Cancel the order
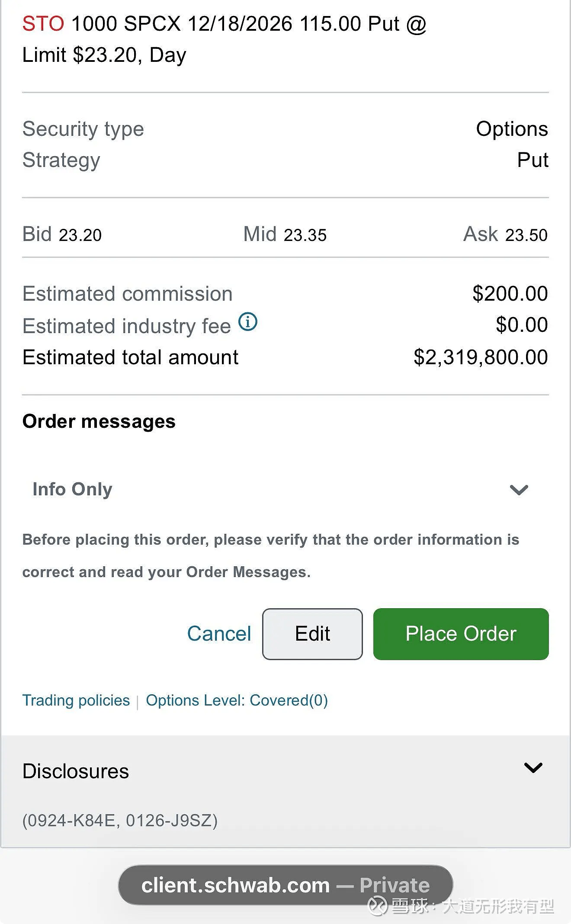571x924 pixels. 219,634
